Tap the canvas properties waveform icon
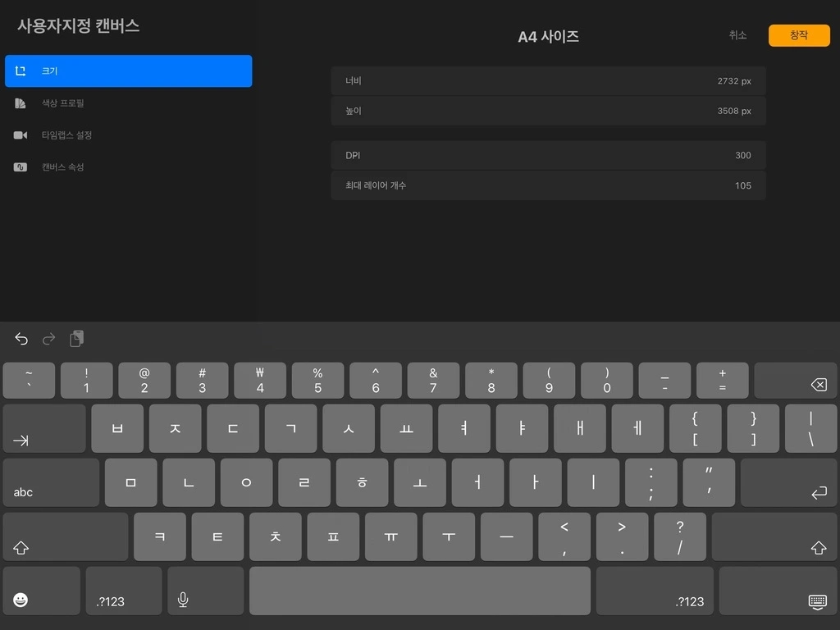Viewport: 840px width, 630px height. [21, 167]
